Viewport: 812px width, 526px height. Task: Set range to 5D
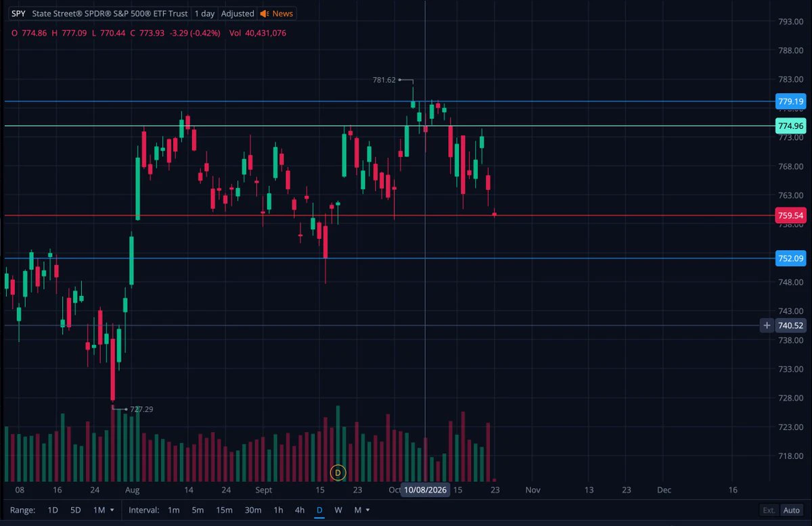(76, 510)
